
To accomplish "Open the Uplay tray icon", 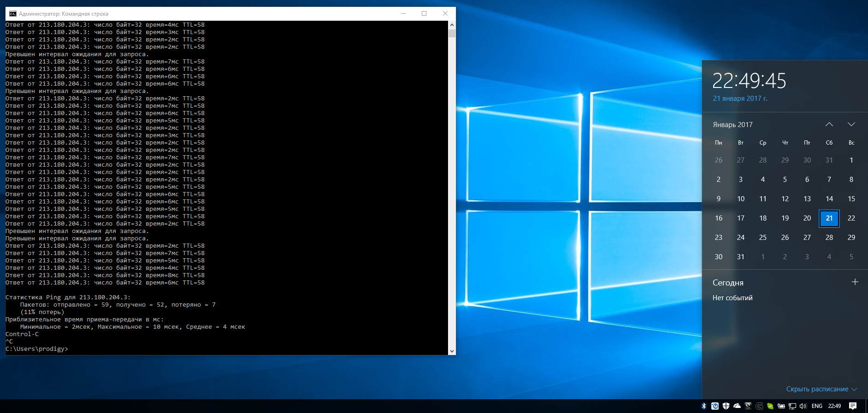I will click(x=715, y=406).
